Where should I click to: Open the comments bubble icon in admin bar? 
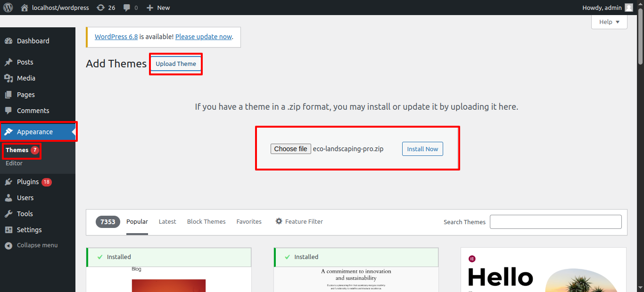click(126, 8)
